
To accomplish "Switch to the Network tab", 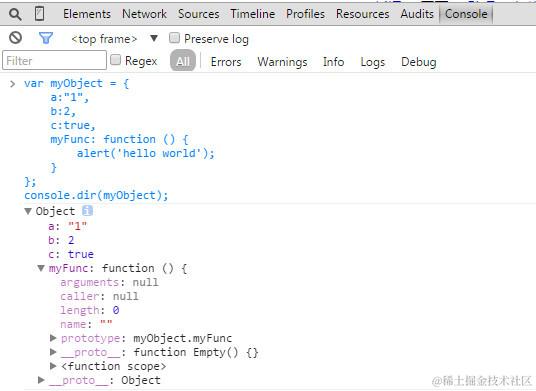I will (x=144, y=14).
